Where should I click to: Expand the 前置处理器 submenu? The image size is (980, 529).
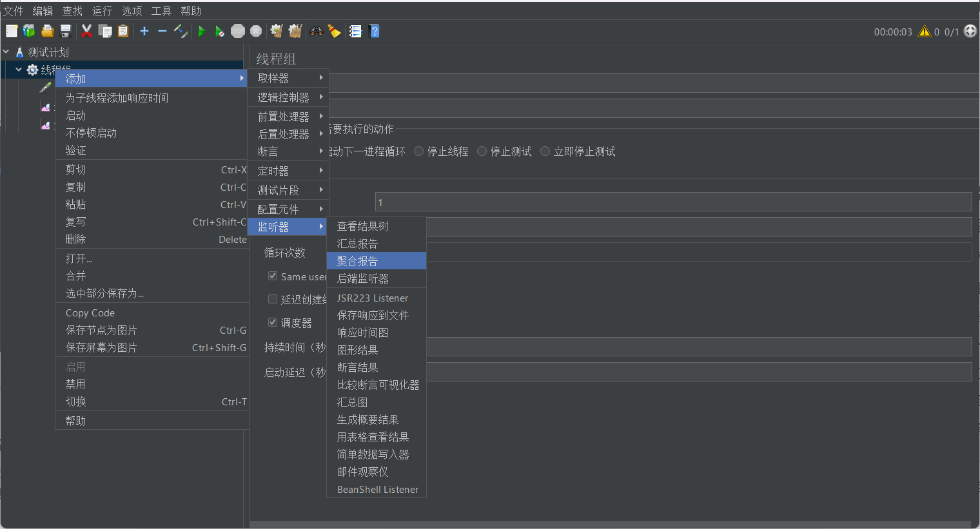tap(288, 117)
